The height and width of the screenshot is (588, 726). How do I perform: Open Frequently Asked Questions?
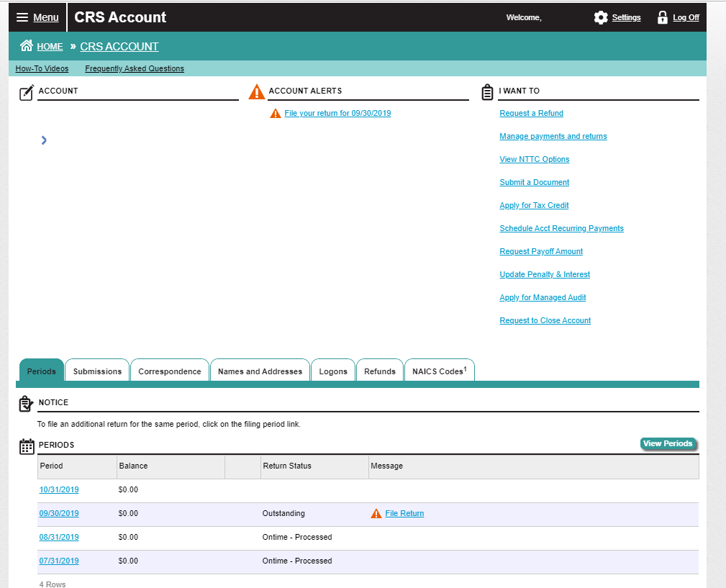click(135, 68)
